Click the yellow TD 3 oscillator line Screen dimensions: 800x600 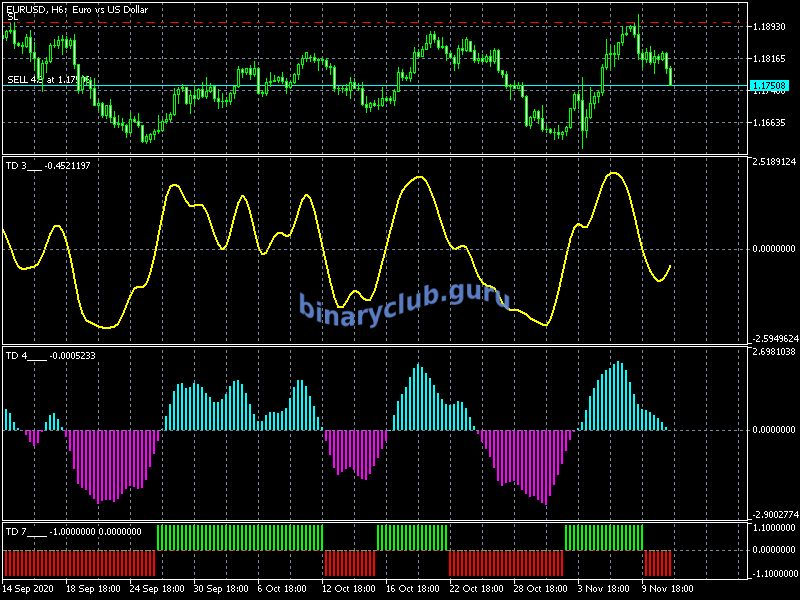[x=420, y=180]
